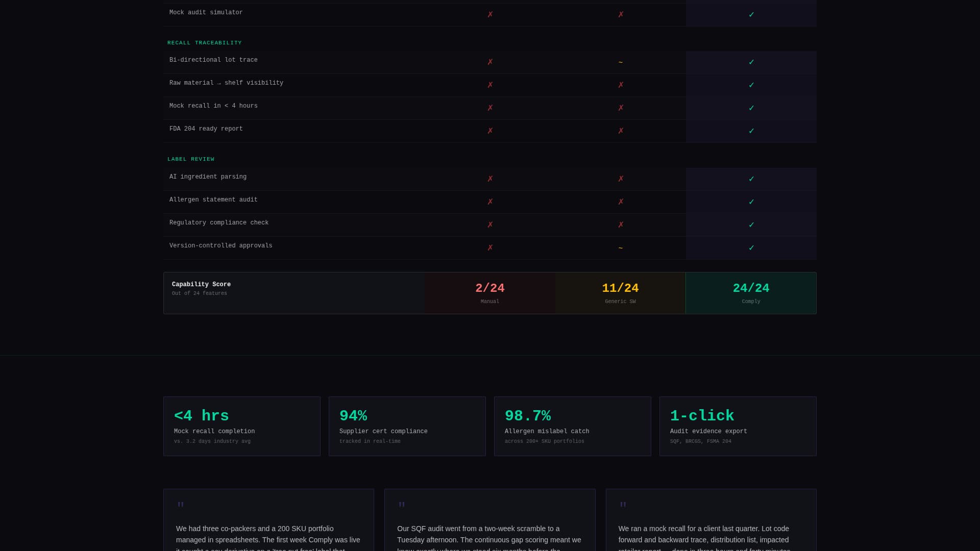Click Generic SW X for Mock recall in < 4 hours
The image size is (980, 551).
click(x=621, y=108)
